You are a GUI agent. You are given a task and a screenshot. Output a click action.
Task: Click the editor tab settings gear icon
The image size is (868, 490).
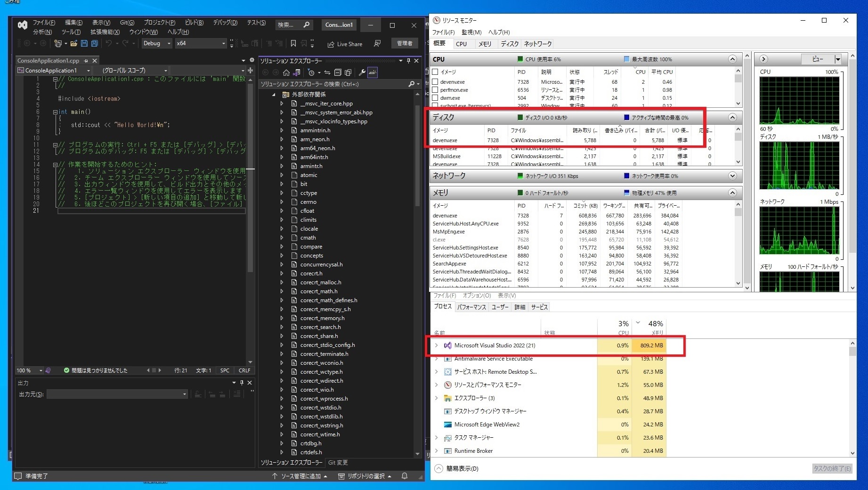(252, 60)
